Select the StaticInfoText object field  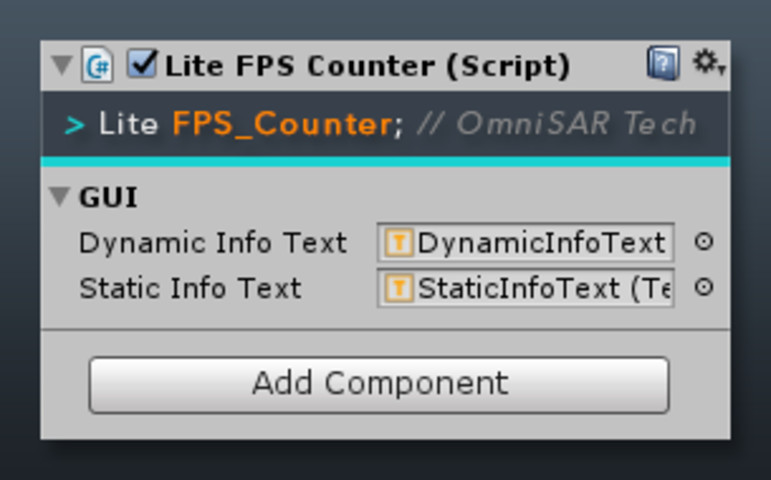(x=526, y=288)
